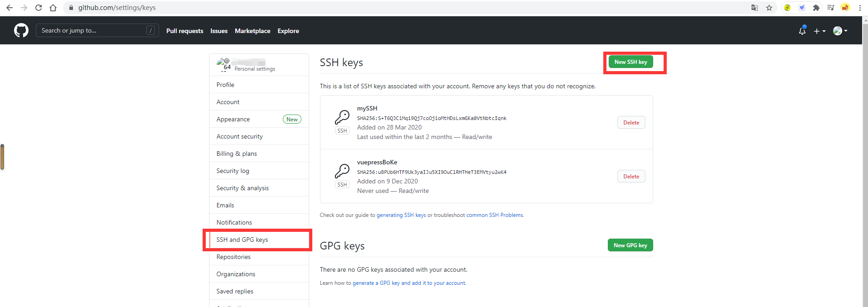Select Billing & plans in sidebar

tap(259, 153)
